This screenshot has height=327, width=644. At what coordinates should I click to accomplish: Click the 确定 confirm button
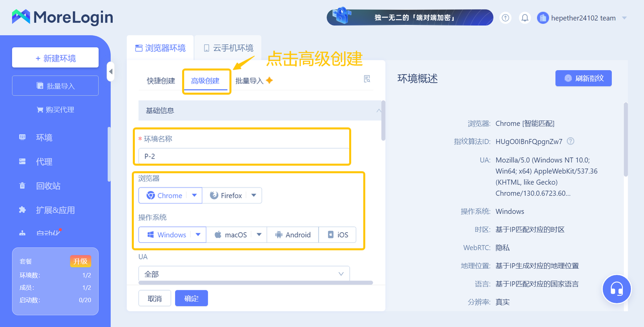tap(191, 298)
